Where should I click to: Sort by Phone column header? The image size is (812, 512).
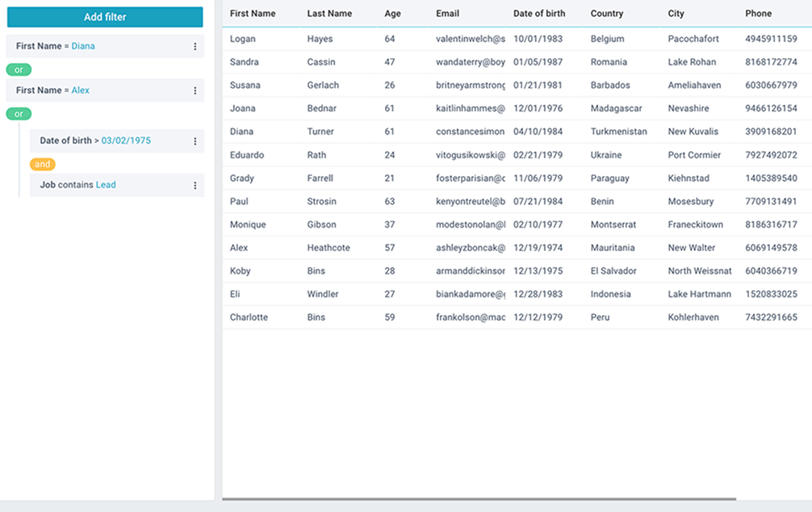tap(758, 14)
